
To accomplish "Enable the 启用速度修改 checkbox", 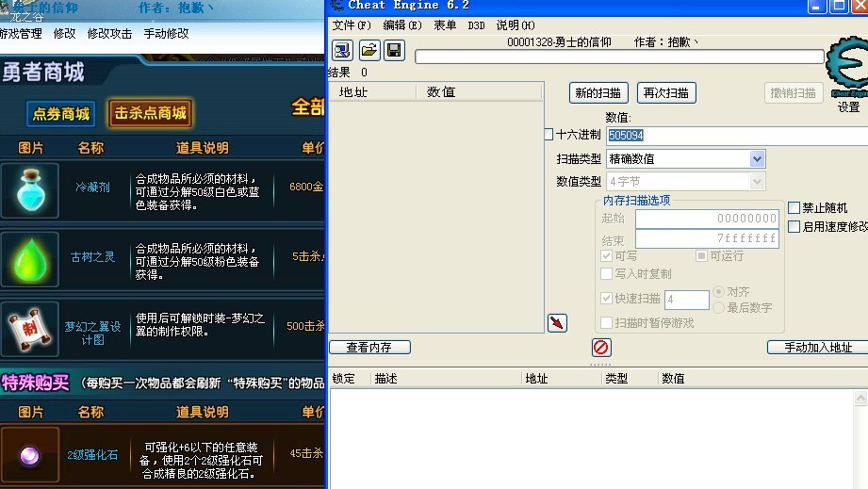I will (794, 227).
